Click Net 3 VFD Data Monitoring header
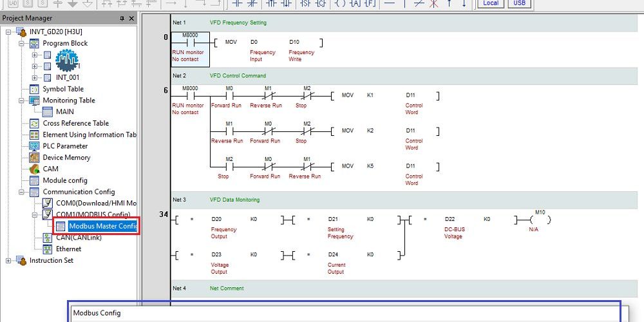The image size is (644, 322). 404,200
